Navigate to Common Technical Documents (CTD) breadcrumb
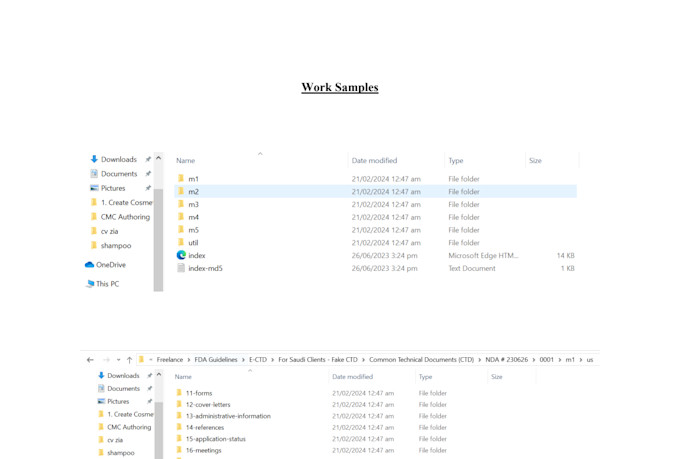 point(421,360)
